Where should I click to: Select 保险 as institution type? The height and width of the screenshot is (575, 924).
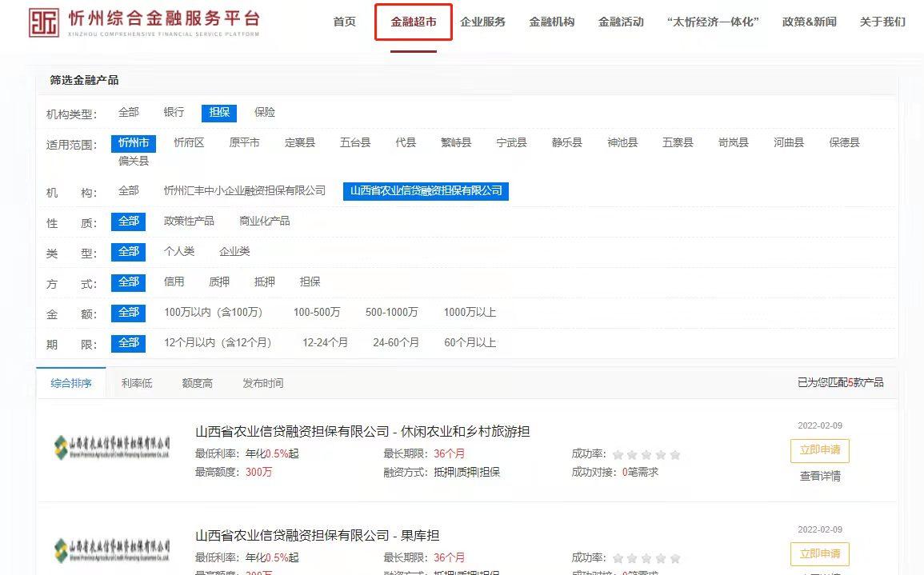pos(264,113)
